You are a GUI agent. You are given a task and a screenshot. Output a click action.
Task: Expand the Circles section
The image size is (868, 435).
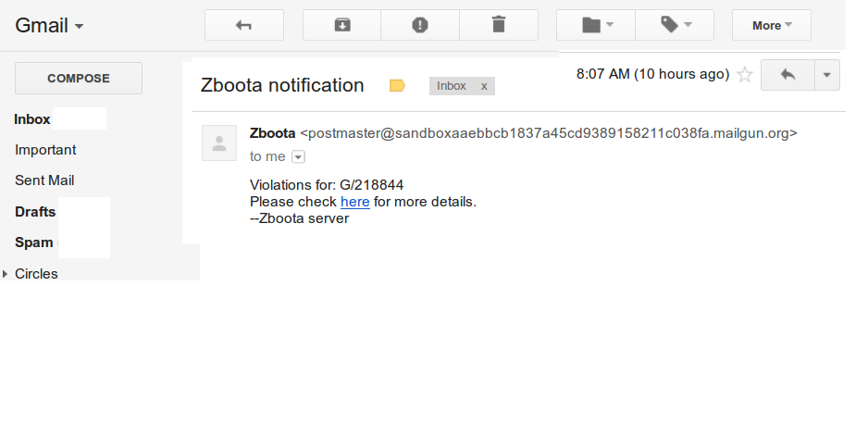pyautogui.click(x=5, y=273)
